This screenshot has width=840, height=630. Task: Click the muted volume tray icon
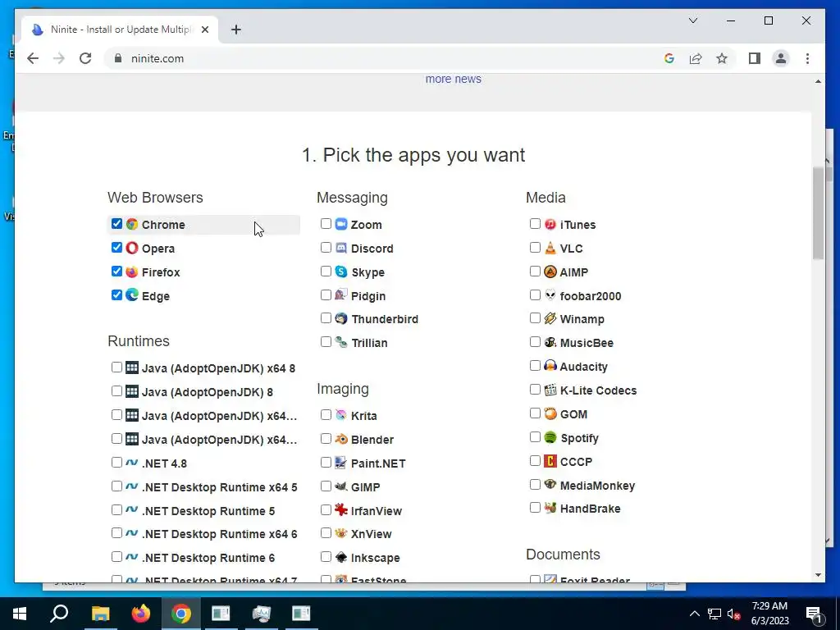[734, 614]
